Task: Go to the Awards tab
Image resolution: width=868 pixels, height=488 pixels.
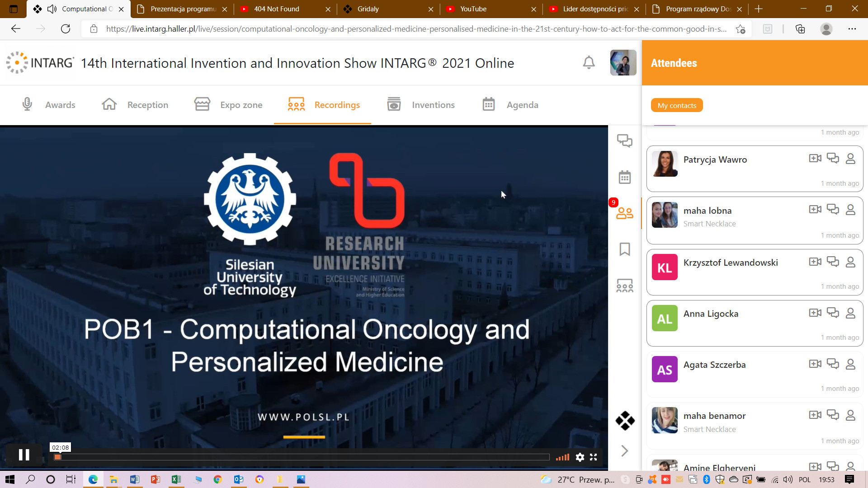Action: (49, 105)
